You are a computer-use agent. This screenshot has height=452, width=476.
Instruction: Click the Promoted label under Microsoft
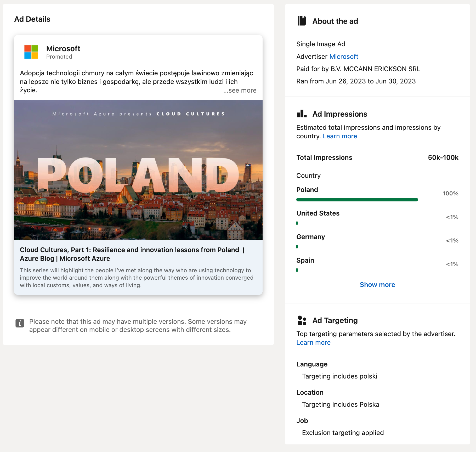tap(59, 57)
